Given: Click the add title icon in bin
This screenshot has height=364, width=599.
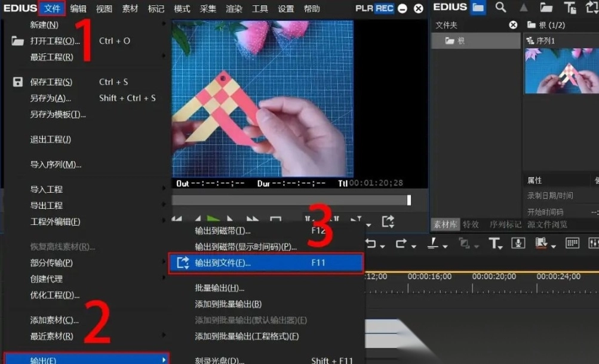Looking at the screenshot, I should pyautogui.click(x=570, y=8).
